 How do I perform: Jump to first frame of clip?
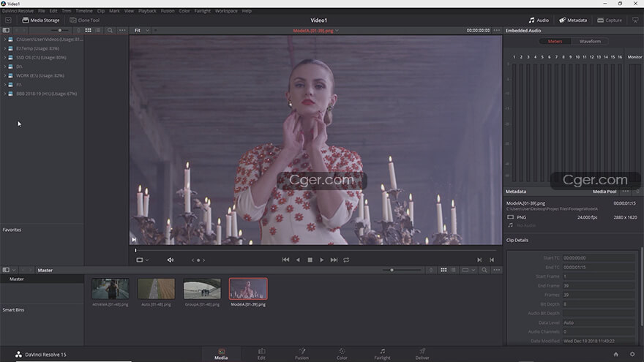click(285, 260)
